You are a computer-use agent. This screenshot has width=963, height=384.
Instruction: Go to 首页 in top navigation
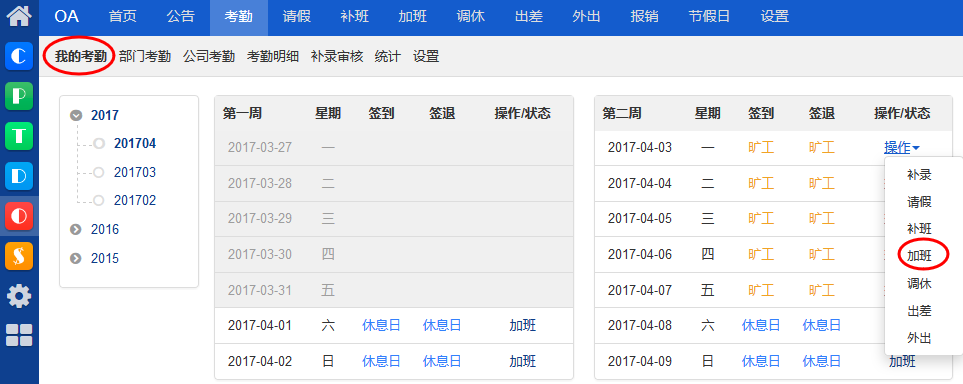[x=123, y=17]
